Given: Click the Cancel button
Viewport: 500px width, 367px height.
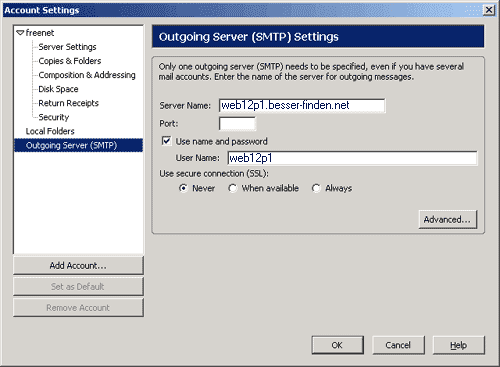Looking at the screenshot, I should pos(398,345).
